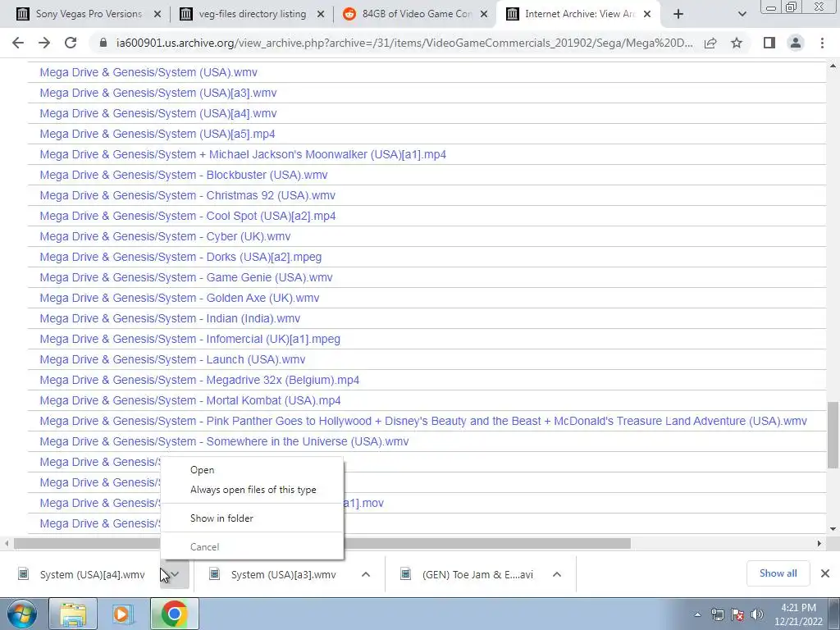Toggle the System (USA)[a4].wmv download chevron
840x630 pixels.
point(175,574)
